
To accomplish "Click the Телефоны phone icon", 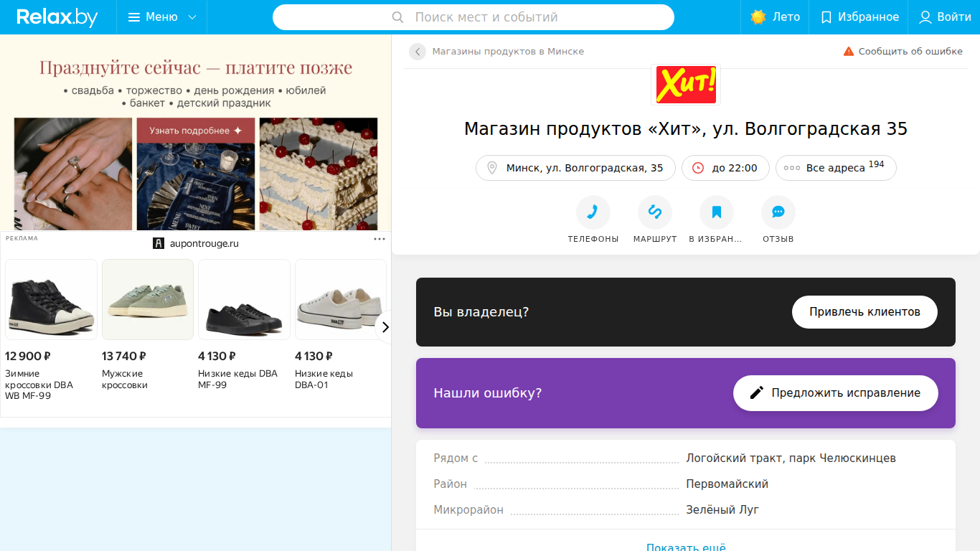I will pyautogui.click(x=593, y=212).
